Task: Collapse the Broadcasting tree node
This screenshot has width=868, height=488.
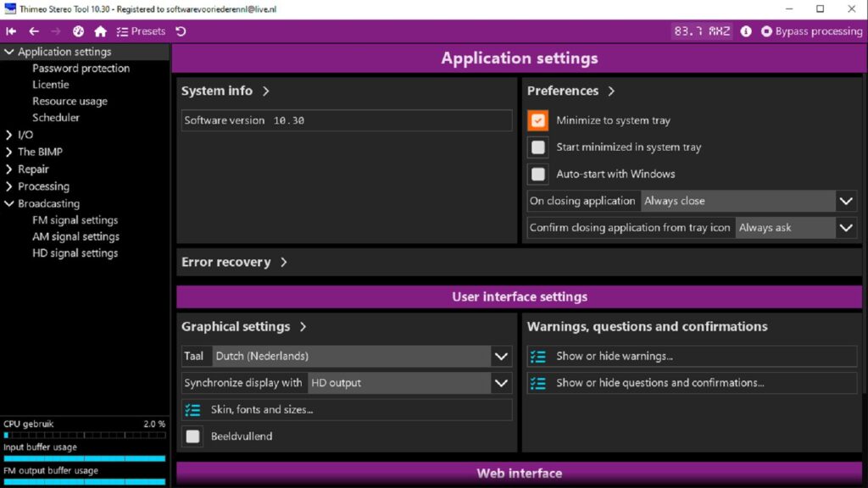Action: tap(8, 203)
